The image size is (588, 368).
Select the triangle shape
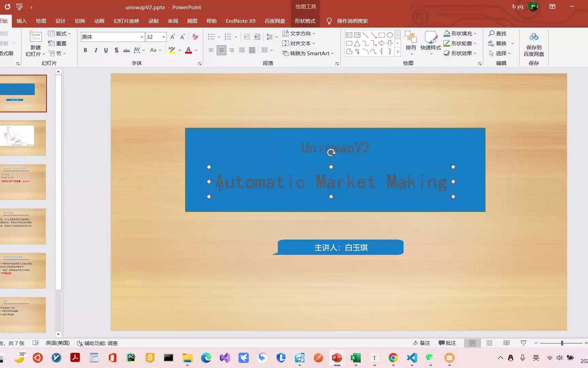[357, 43]
